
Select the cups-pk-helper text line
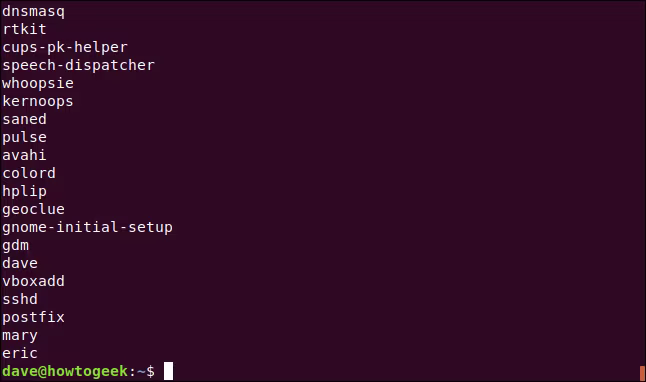pyautogui.click(x=65, y=48)
